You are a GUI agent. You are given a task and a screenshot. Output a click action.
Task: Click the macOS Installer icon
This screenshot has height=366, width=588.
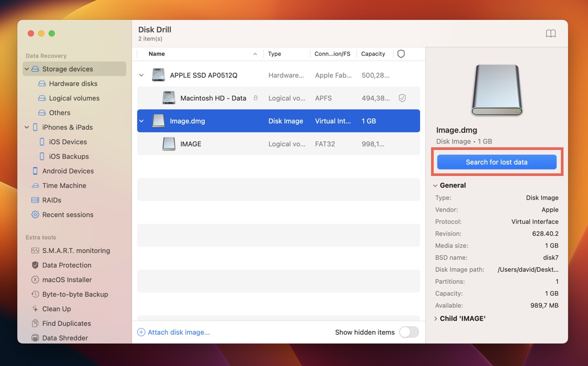pos(35,280)
